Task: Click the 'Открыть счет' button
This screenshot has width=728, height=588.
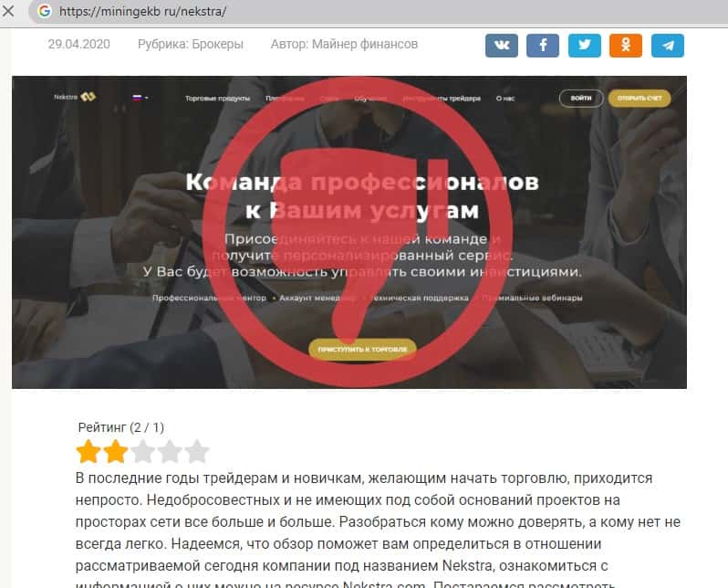Action: point(640,98)
